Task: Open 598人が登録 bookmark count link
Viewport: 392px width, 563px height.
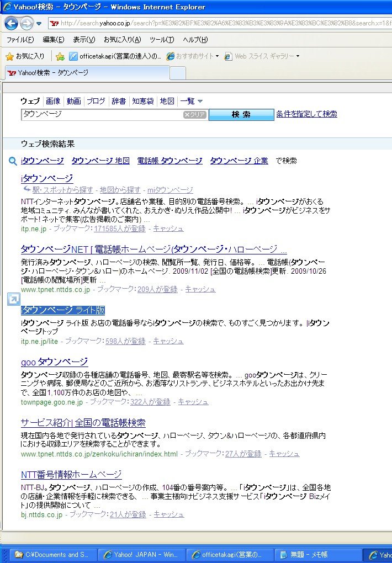Action: pyautogui.click(x=125, y=341)
